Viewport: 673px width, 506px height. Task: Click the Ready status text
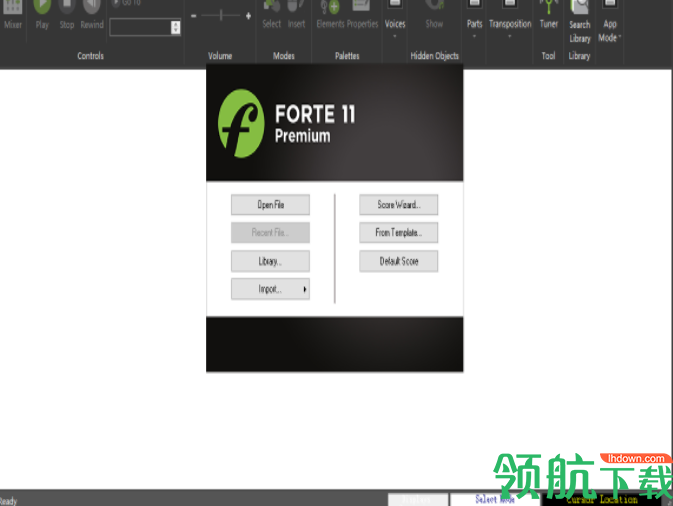pyautogui.click(x=8, y=501)
